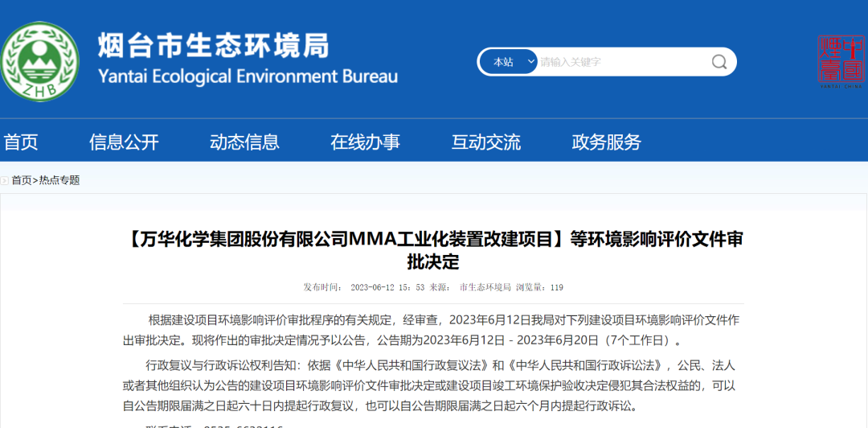
Task: Click the source text 市生态环境局
Action: pos(485,287)
